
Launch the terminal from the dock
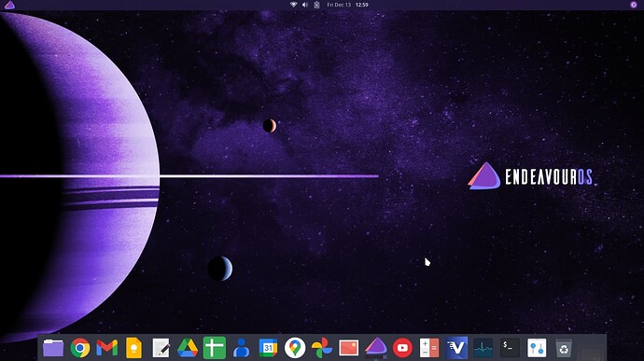(x=510, y=348)
